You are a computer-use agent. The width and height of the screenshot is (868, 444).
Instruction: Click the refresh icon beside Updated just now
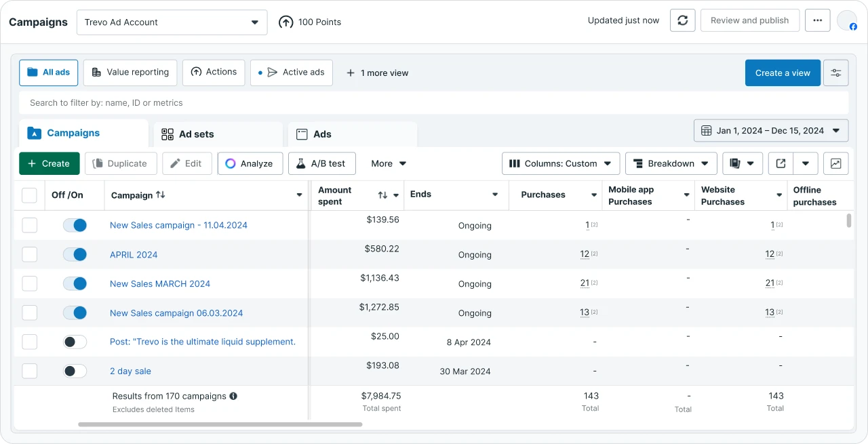pos(682,20)
